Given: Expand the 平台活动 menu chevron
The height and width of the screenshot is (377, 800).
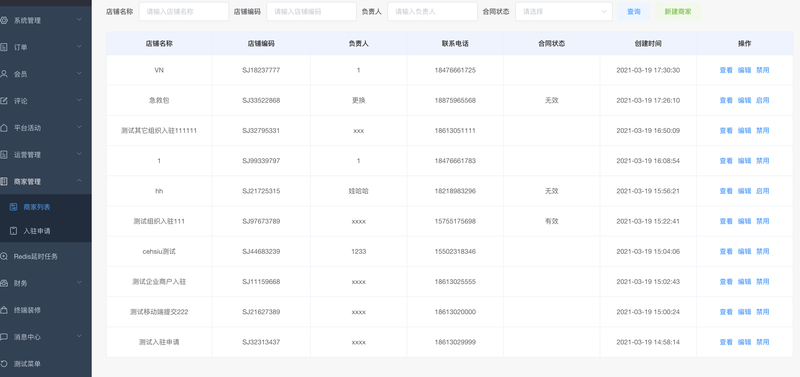Looking at the screenshot, I should point(79,127).
